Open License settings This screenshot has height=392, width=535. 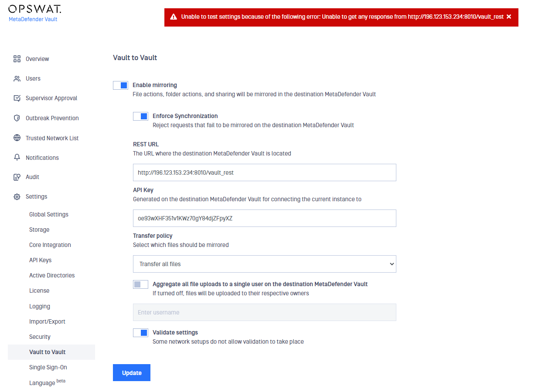[39, 291]
